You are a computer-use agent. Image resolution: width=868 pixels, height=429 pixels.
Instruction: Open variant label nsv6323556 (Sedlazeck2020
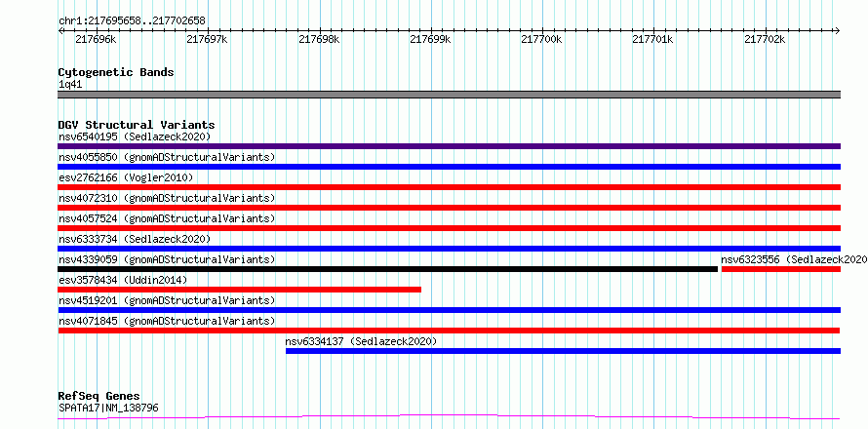point(794,259)
